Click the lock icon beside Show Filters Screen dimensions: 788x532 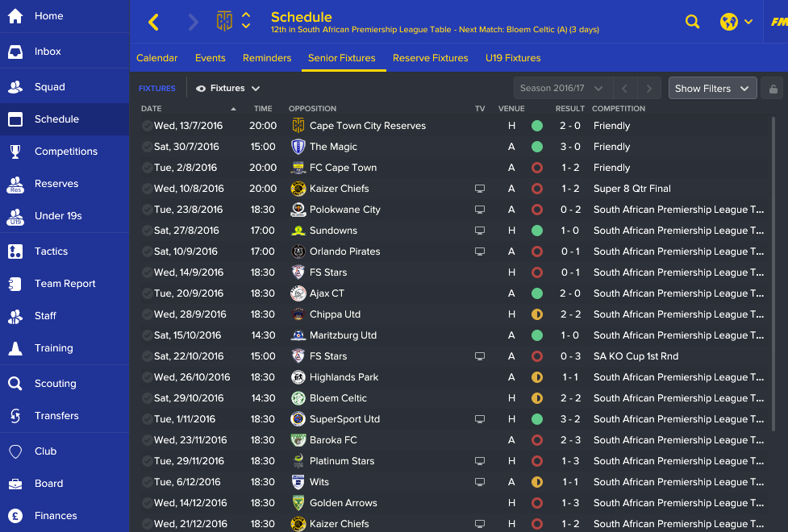click(773, 89)
